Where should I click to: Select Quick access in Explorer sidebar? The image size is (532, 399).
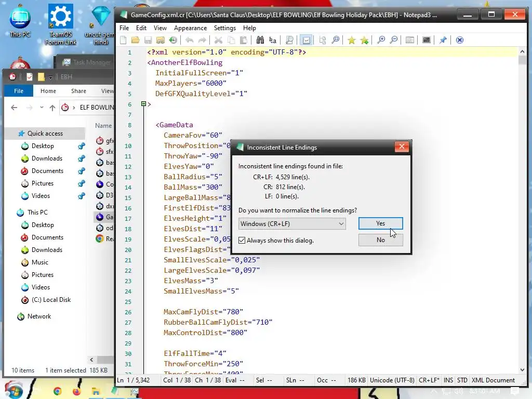pos(45,134)
